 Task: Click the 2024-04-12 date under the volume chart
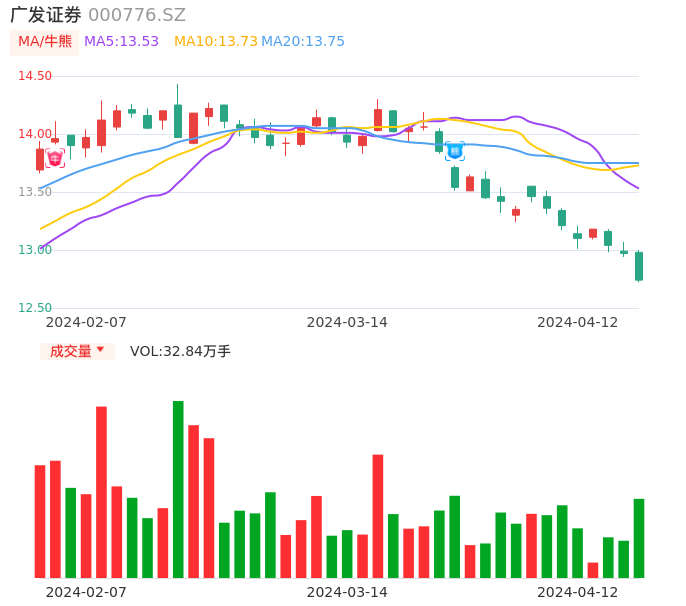pyautogui.click(x=578, y=592)
